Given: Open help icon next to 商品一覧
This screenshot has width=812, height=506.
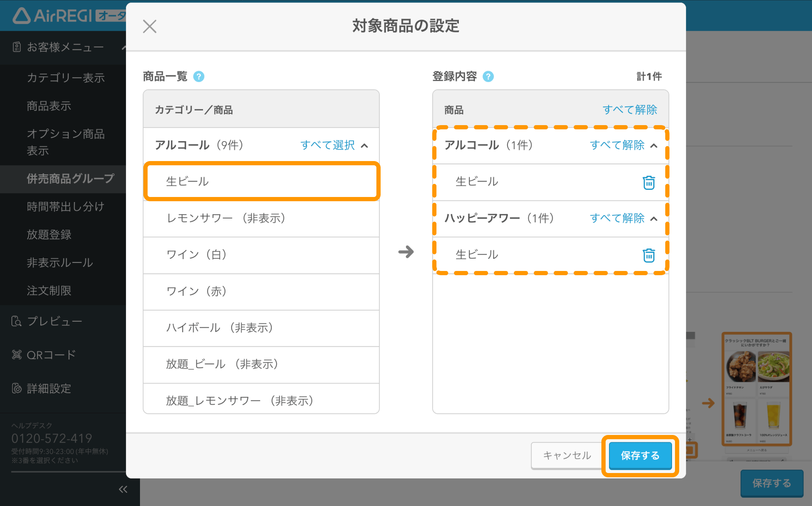Looking at the screenshot, I should click(x=199, y=77).
